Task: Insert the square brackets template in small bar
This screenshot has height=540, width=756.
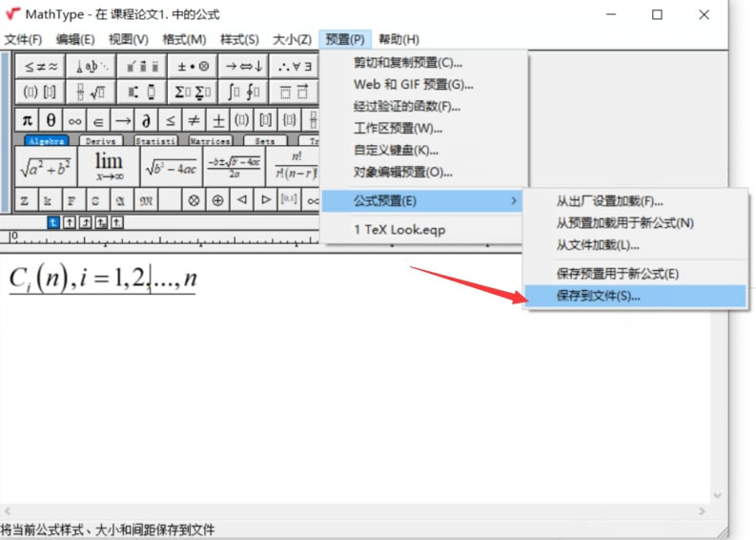Action: (x=266, y=120)
